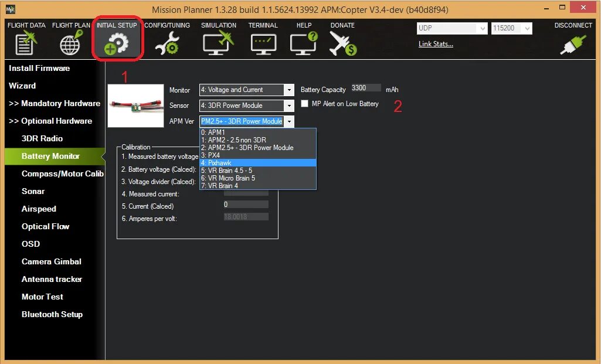Image resolution: width=601 pixels, height=364 pixels.
Task: Open the Terminal monitor icon
Action: [263, 44]
